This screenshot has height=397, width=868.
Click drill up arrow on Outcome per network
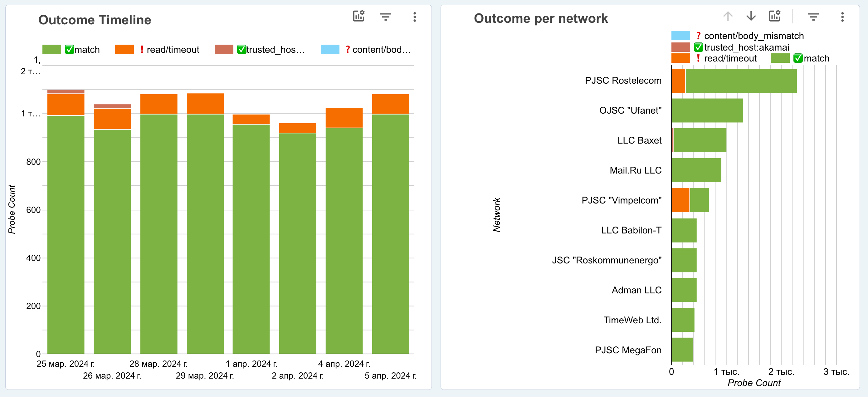[x=728, y=16]
